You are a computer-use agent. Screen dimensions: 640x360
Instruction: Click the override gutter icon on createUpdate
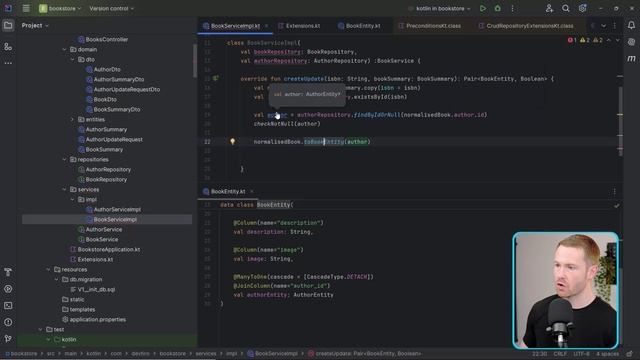216,78
